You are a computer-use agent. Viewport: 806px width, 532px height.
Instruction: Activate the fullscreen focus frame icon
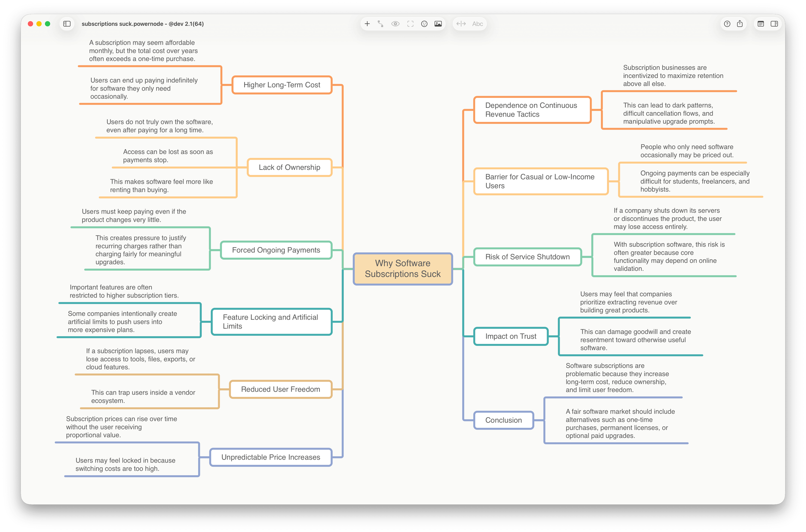[x=410, y=24]
